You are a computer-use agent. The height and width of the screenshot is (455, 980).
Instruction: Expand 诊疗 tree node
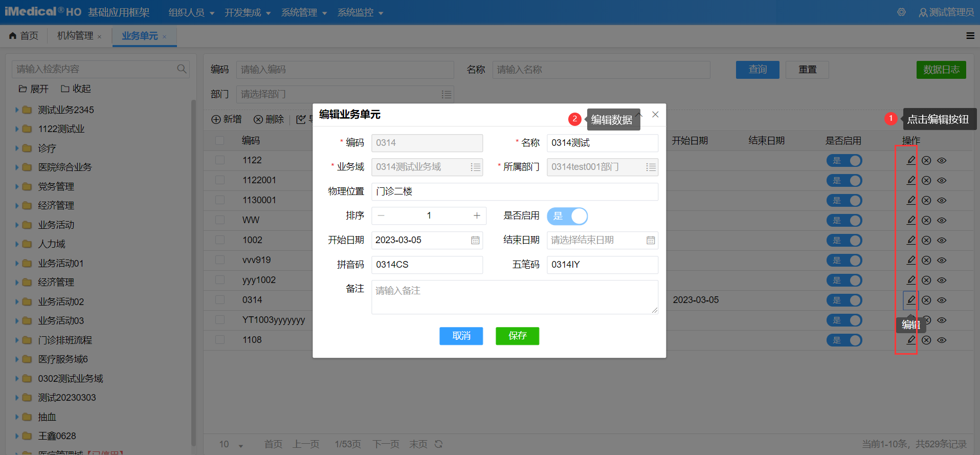pos(17,148)
